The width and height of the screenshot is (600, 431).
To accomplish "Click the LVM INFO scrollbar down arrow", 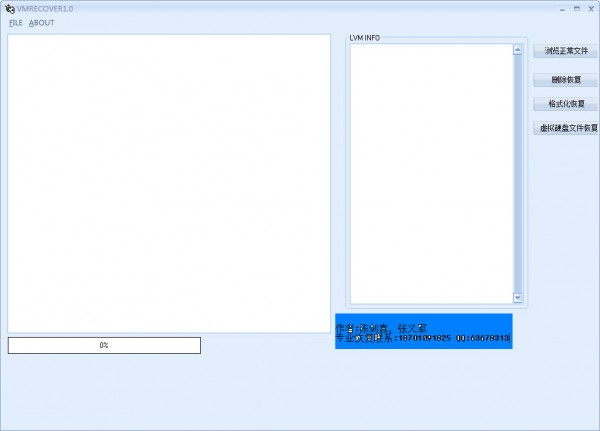I will click(517, 298).
